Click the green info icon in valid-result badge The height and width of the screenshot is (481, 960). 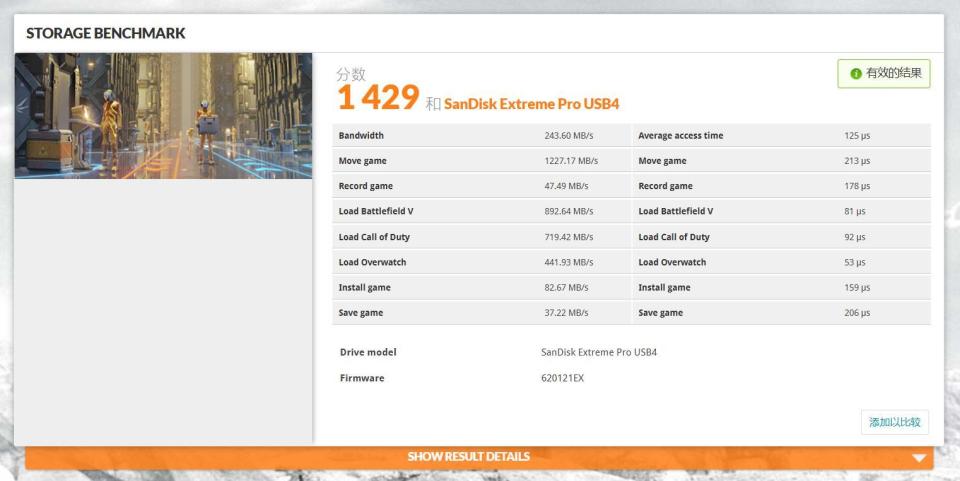(x=856, y=73)
